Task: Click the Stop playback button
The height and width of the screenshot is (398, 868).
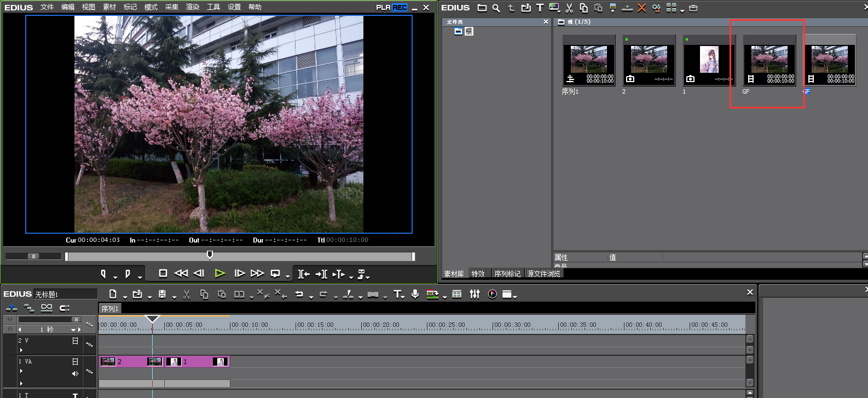Action: (163, 273)
